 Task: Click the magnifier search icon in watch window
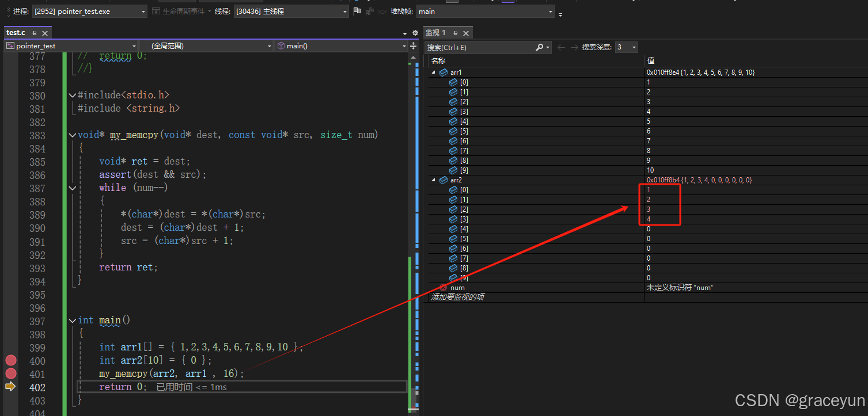540,47
